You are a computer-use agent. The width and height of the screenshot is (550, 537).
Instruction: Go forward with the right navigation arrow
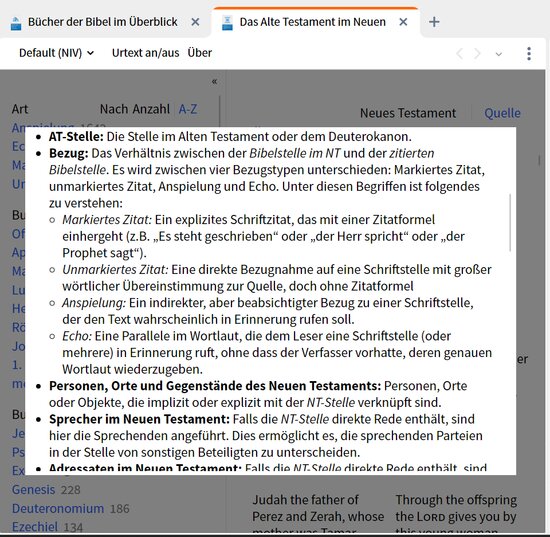[477, 54]
